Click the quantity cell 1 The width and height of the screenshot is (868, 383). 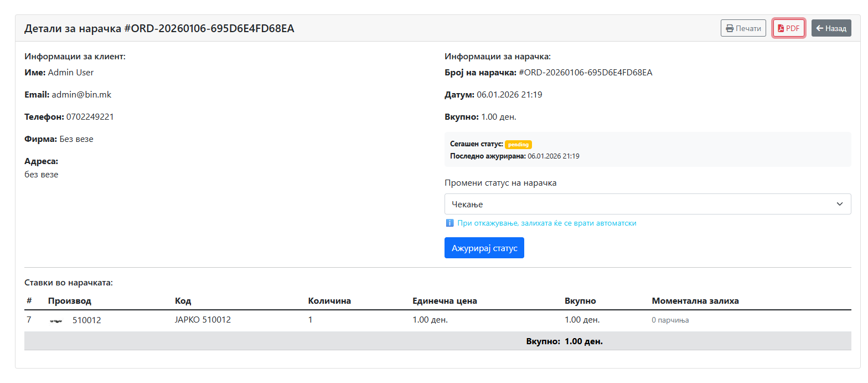[x=311, y=320]
